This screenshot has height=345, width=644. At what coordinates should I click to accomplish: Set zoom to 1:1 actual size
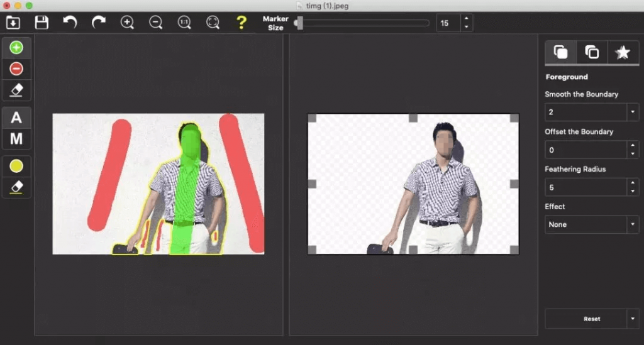click(x=184, y=22)
